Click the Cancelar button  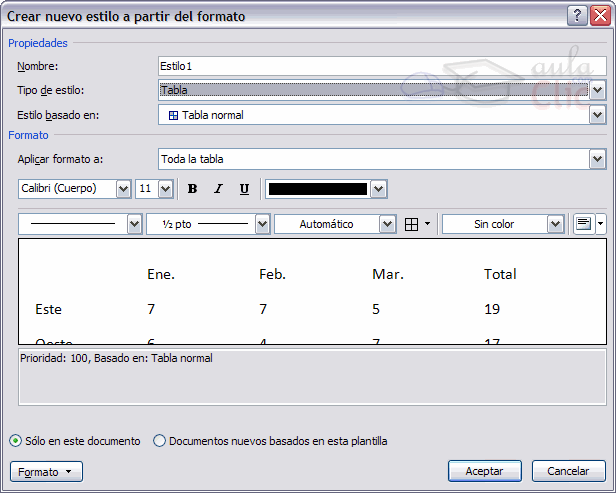tap(568, 471)
